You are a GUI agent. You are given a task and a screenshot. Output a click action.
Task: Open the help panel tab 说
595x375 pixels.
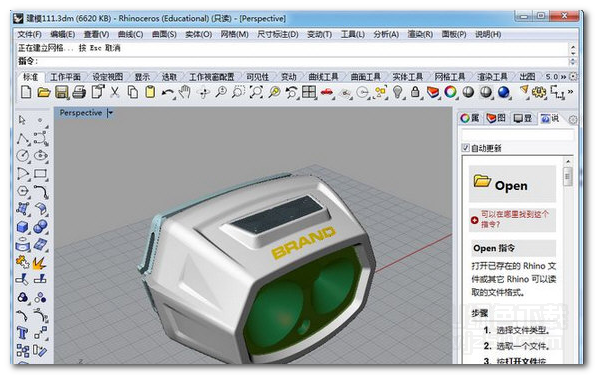click(x=550, y=118)
